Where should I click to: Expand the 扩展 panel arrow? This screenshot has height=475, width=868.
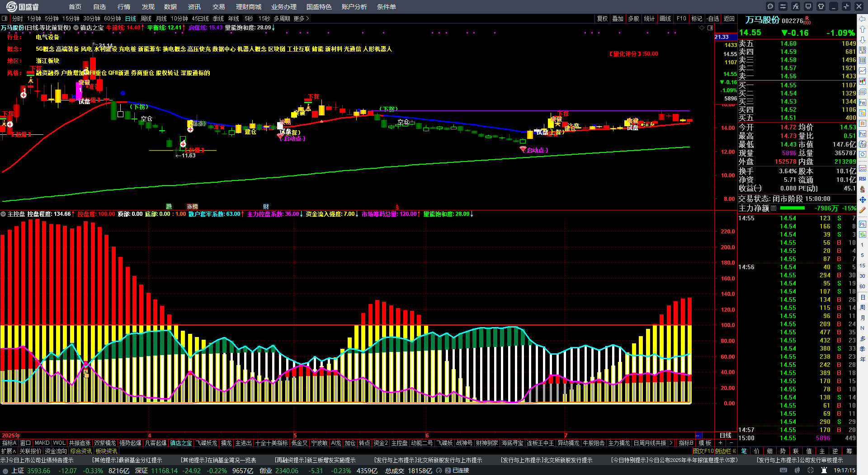pos(9,451)
